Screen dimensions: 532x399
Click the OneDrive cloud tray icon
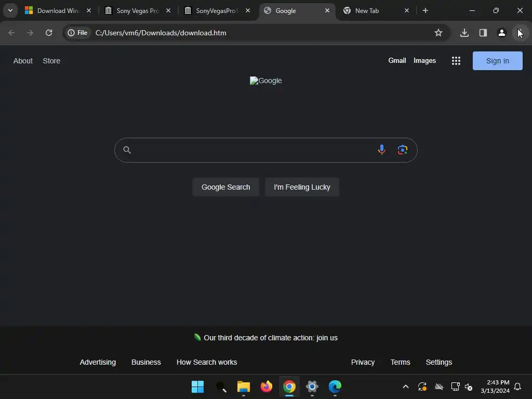click(x=438, y=387)
